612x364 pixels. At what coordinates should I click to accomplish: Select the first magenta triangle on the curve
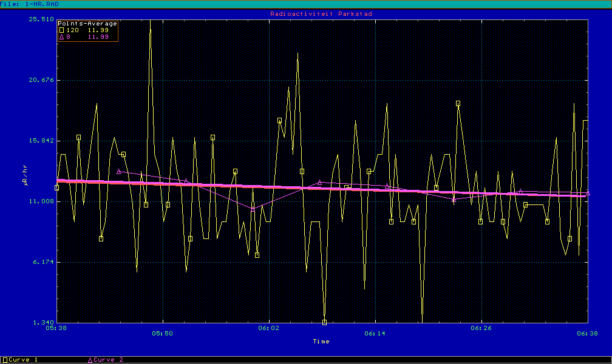pyautogui.click(x=119, y=172)
